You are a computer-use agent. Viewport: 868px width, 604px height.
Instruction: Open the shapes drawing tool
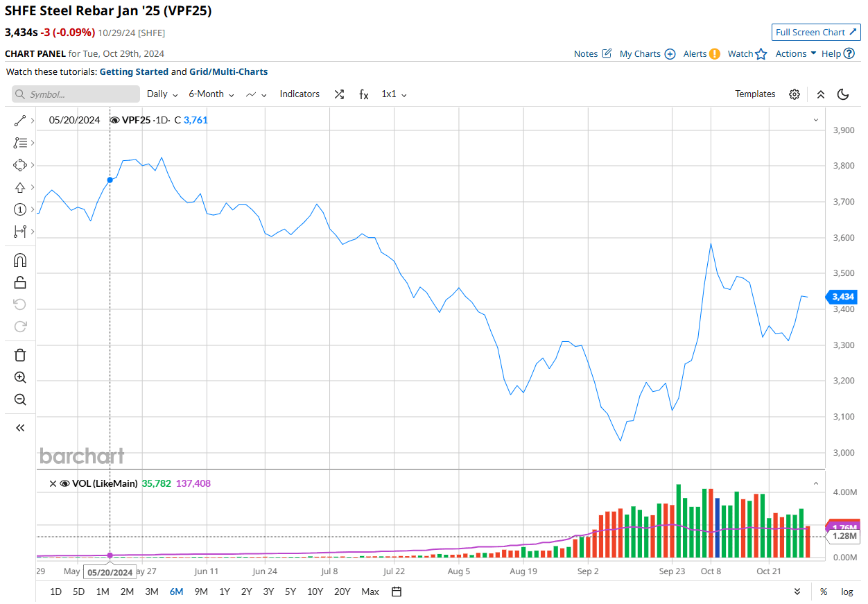click(x=19, y=165)
